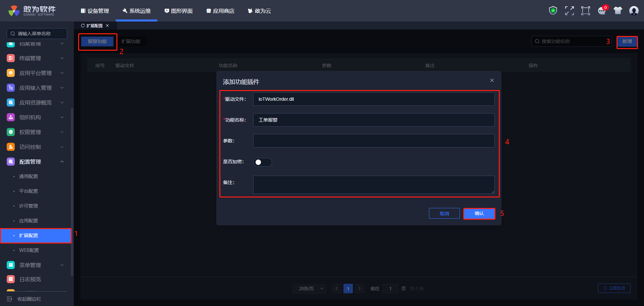Click 确认 to confirm the plugin
This screenshot has height=306, width=644.
click(479, 214)
